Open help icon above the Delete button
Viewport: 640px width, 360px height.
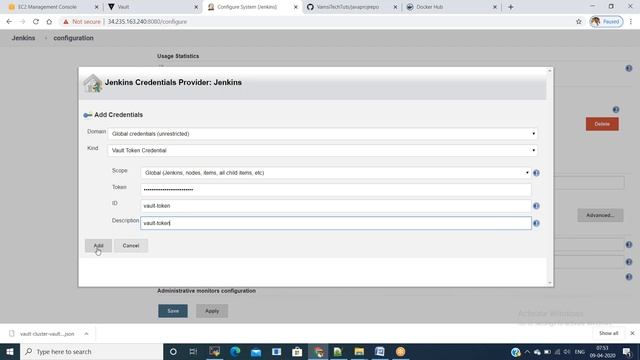[x=616, y=109]
